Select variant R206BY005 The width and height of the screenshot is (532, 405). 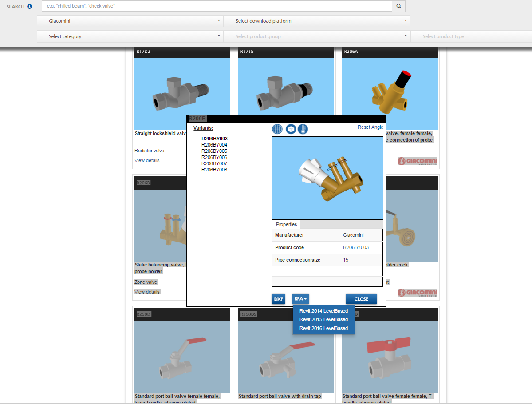coord(214,151)
